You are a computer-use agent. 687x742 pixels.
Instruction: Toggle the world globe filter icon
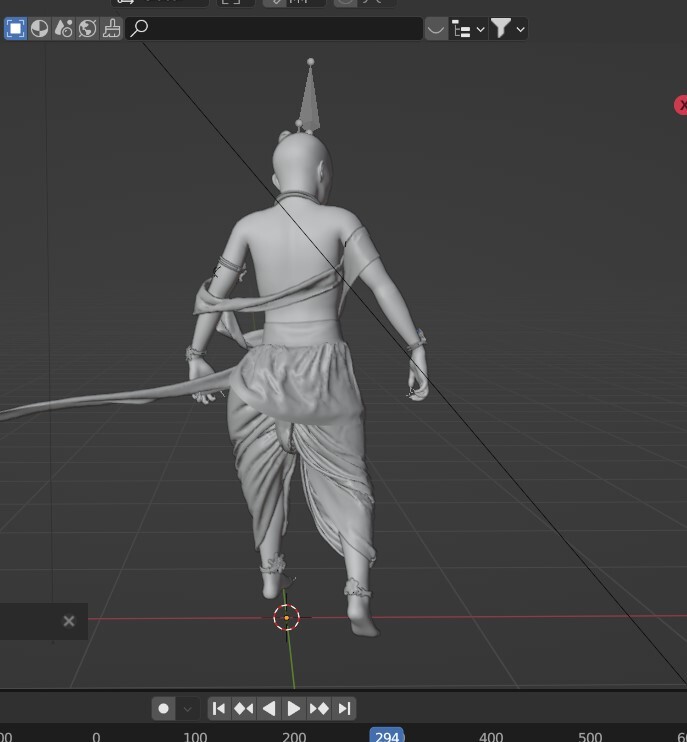88,29
